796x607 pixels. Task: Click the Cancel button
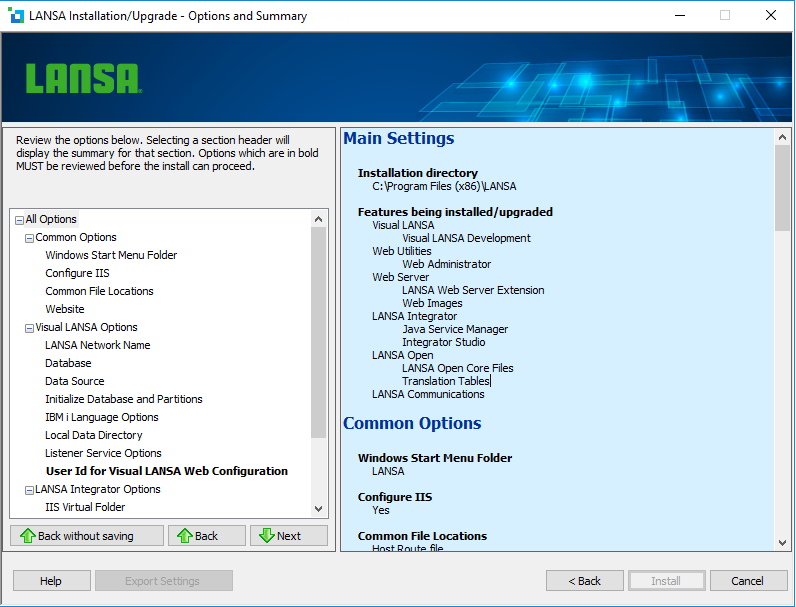tap(747, 581)
